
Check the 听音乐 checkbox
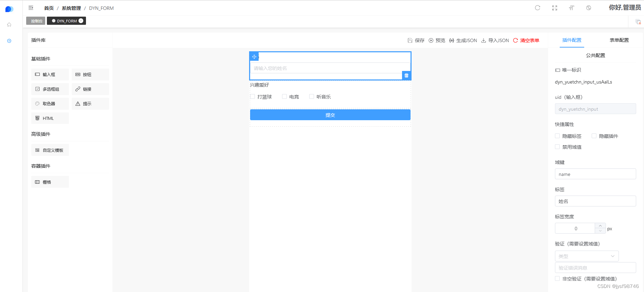(x=312, y=96)
